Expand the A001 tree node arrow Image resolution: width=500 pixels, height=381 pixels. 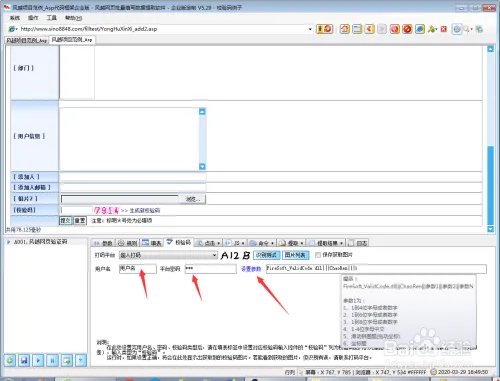point(8,242)
